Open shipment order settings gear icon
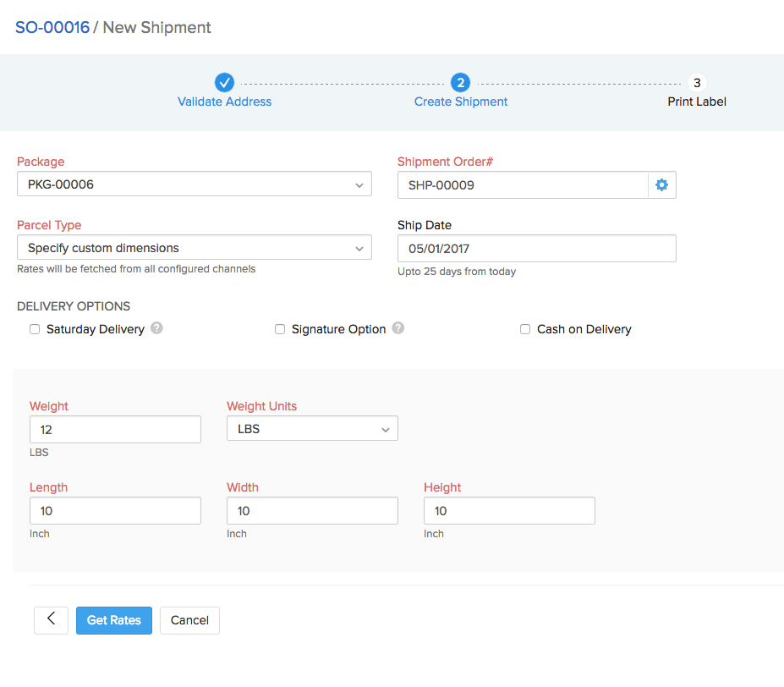 click(661, 184)
